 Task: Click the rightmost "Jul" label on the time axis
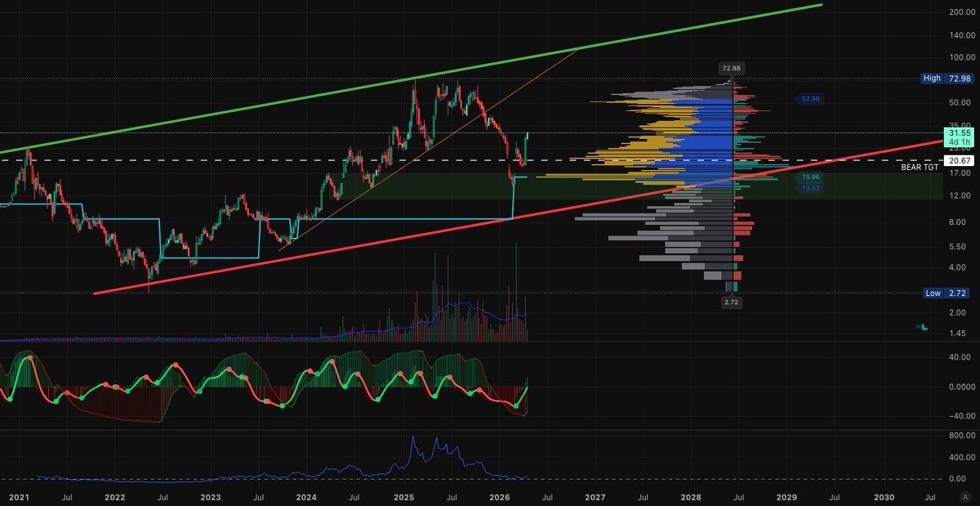point(931,496)
